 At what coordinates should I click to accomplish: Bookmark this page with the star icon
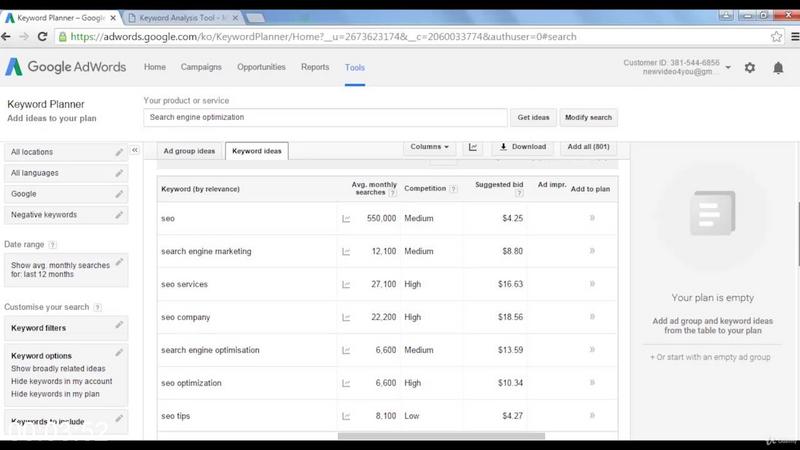pyautogui.click(x=776, y=36)
